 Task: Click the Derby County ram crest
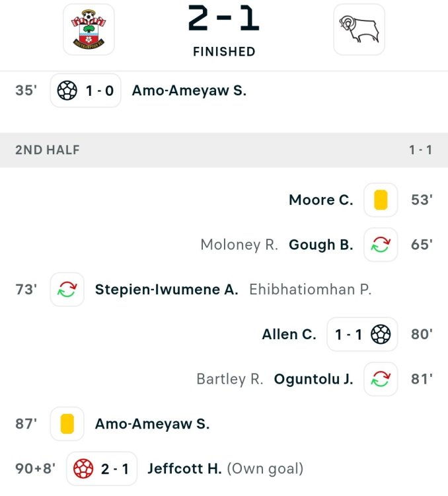pyautogui.click(x=359, y=29)
